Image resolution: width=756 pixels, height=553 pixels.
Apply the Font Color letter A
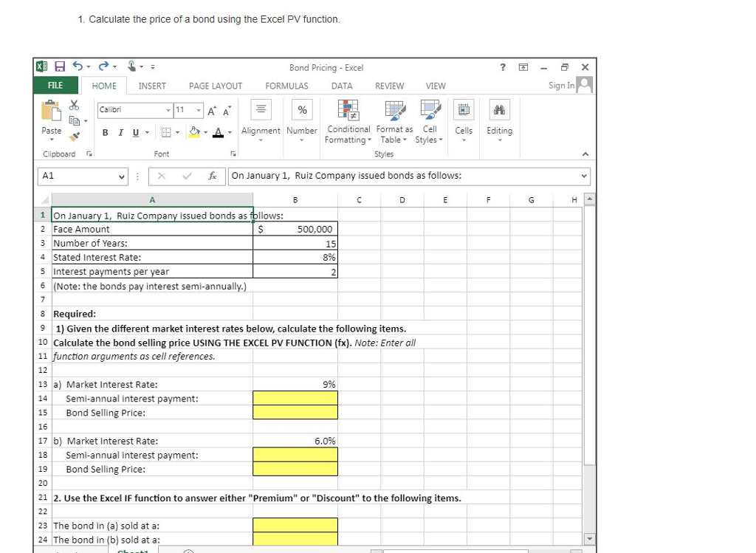tap(219, 133)
